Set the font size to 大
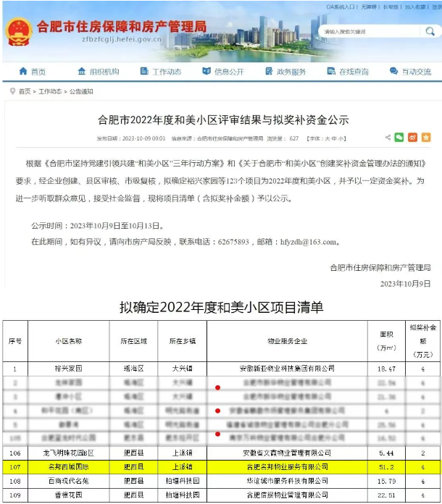Viewport: 442px width, 504px height. (325, 138)
